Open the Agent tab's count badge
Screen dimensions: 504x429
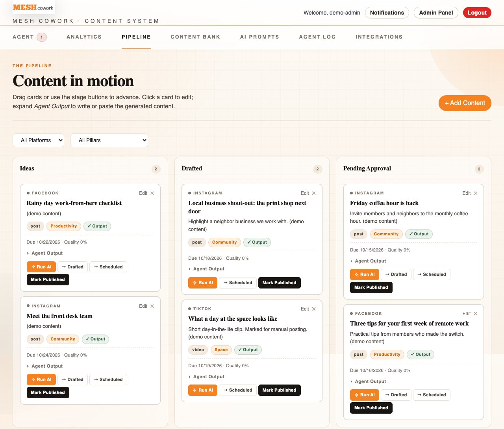pos(42,37)
